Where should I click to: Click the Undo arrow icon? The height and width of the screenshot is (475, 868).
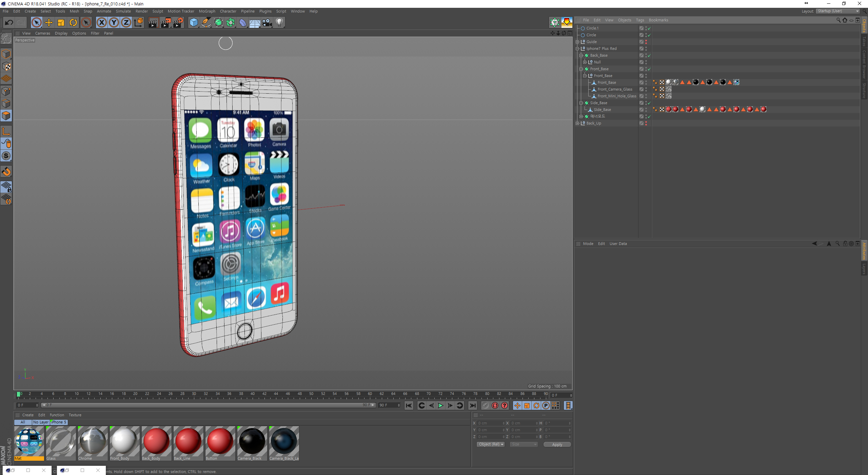point(9,23)
